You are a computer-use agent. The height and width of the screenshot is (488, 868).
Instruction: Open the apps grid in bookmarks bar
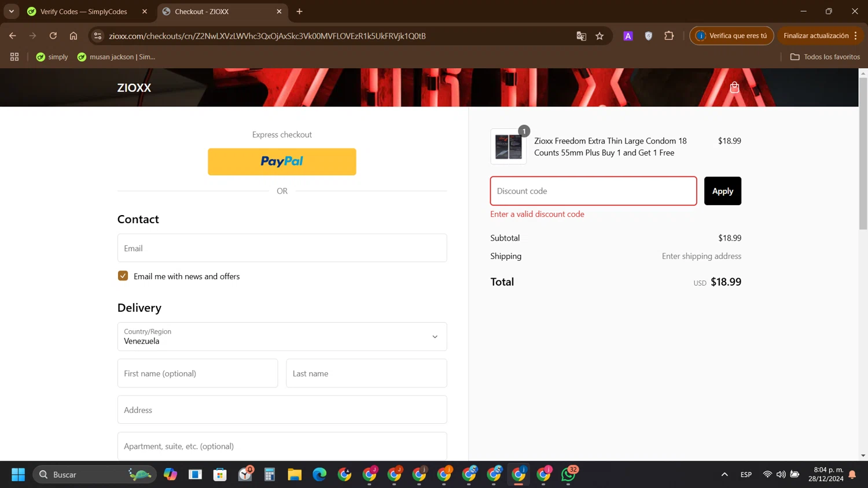point(14,57)
